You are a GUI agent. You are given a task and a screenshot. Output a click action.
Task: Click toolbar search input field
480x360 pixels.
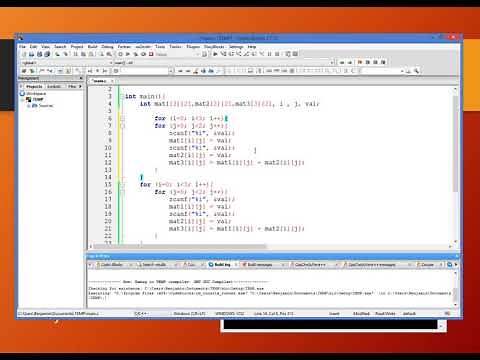pos(144,71)
